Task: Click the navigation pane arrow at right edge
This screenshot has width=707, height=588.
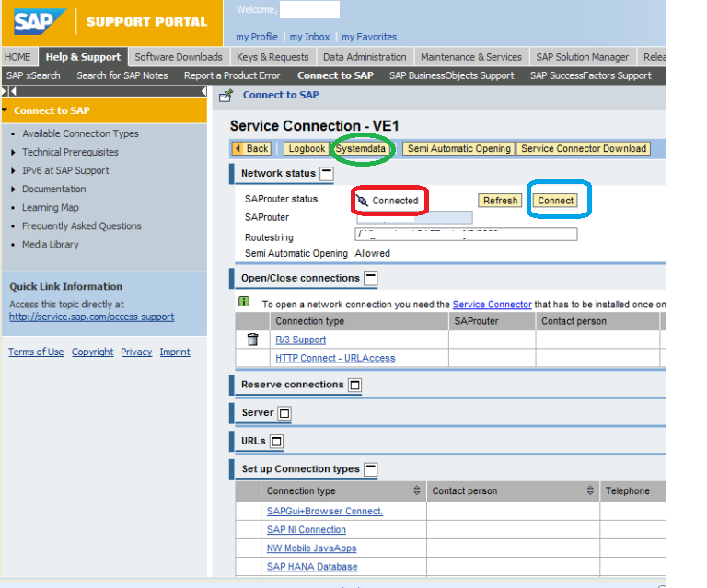Action: [x=203, y=91]
